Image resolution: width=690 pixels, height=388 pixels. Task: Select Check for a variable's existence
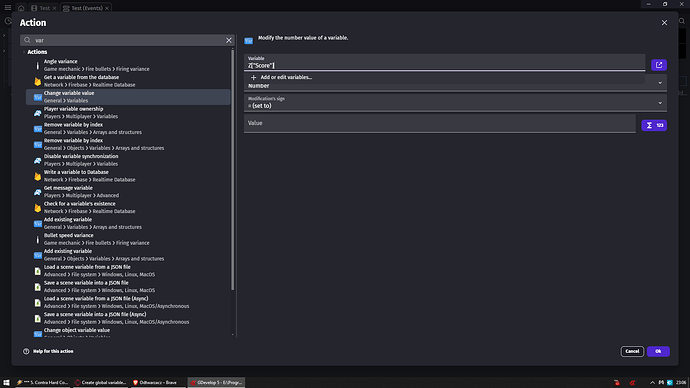coord(128,208)
